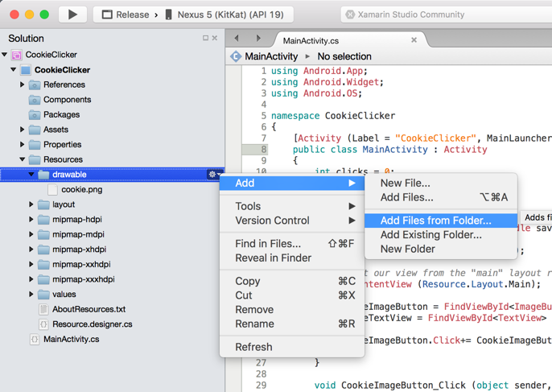Expand the mipmap-hdpi folder
The height and width of the screenshot is (392, 552).
31,220
